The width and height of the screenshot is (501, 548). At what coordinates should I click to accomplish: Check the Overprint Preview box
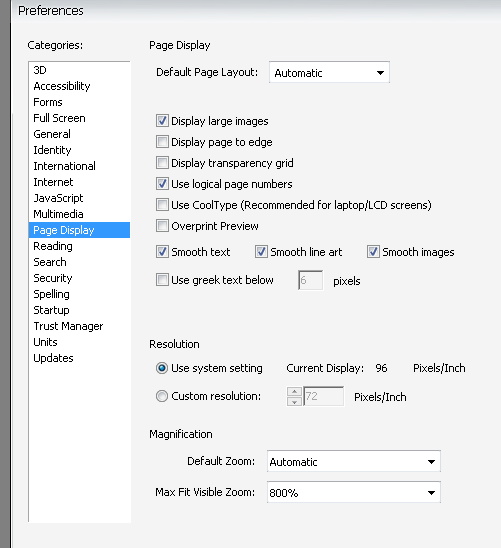(162, 226)
